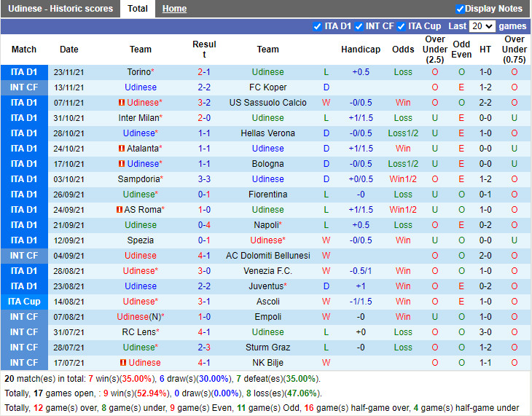532x416 pixels.
Task: Click the 2-1 score of Torino match
Action: click(x=204, y=72)
